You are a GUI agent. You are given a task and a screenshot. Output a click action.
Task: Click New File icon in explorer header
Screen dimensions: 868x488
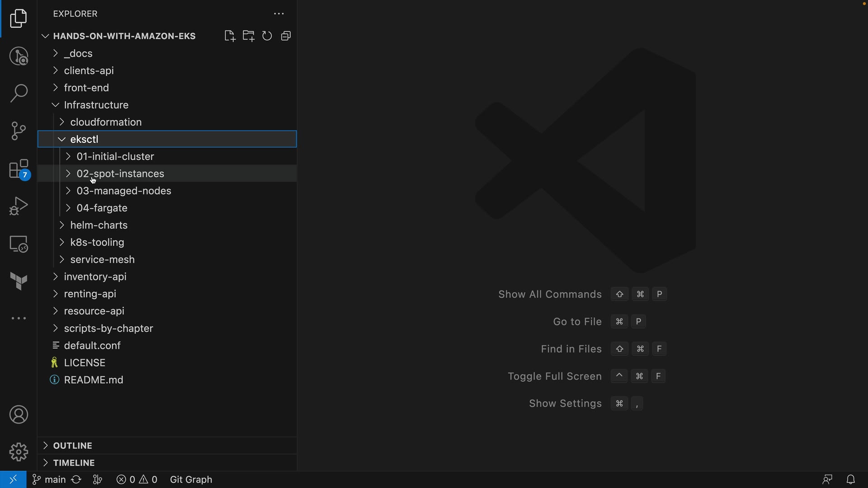(230, 36)
